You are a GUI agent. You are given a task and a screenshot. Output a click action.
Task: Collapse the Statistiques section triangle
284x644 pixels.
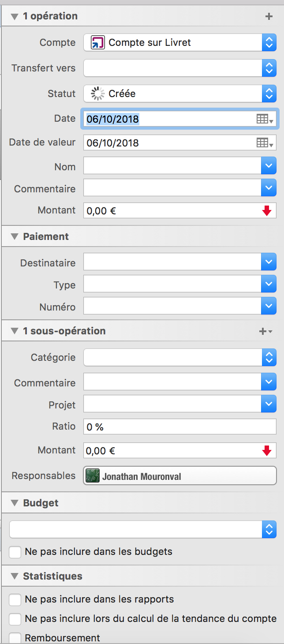coord(15,577)
